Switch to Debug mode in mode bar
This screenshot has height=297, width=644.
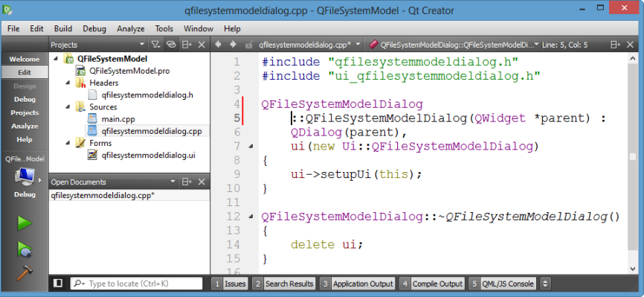pos(25,99)
